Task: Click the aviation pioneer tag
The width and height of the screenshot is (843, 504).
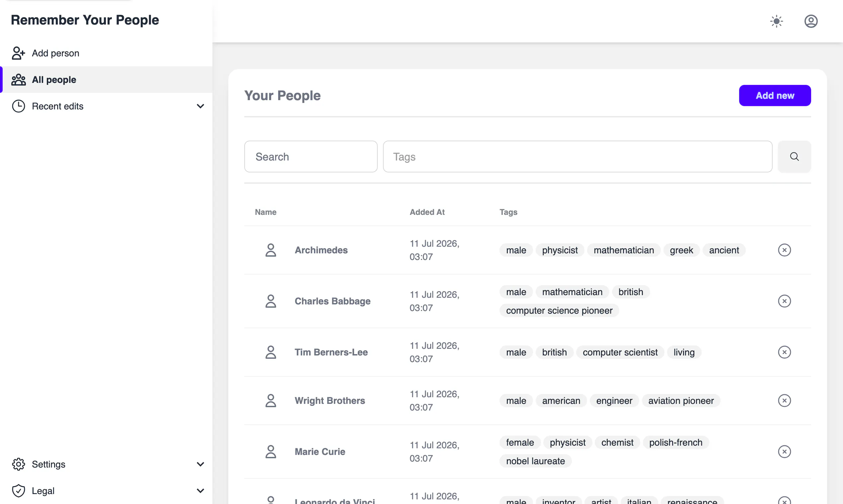Action: point(680,401)
